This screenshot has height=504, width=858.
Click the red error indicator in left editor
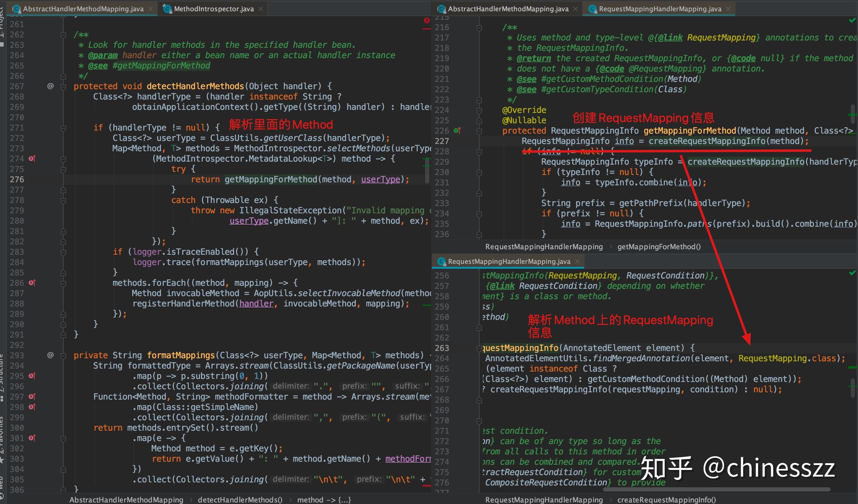tap(427, 20)
